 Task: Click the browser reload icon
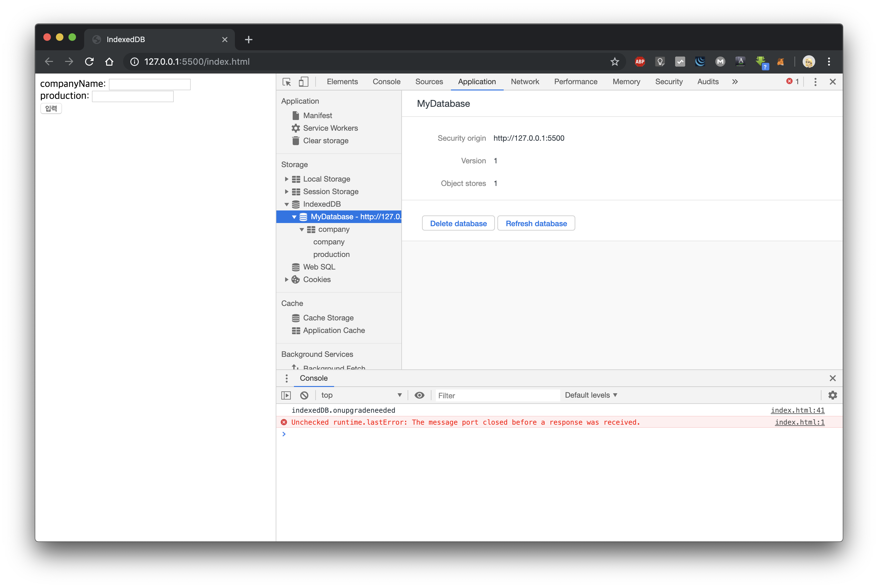point(89,62)
